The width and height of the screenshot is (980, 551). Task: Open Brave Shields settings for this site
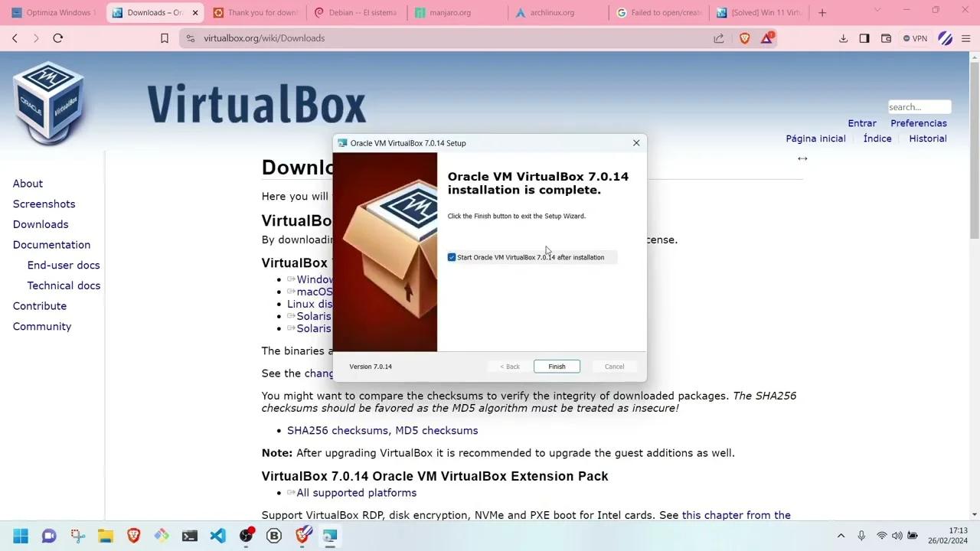(x=744, y=38)
